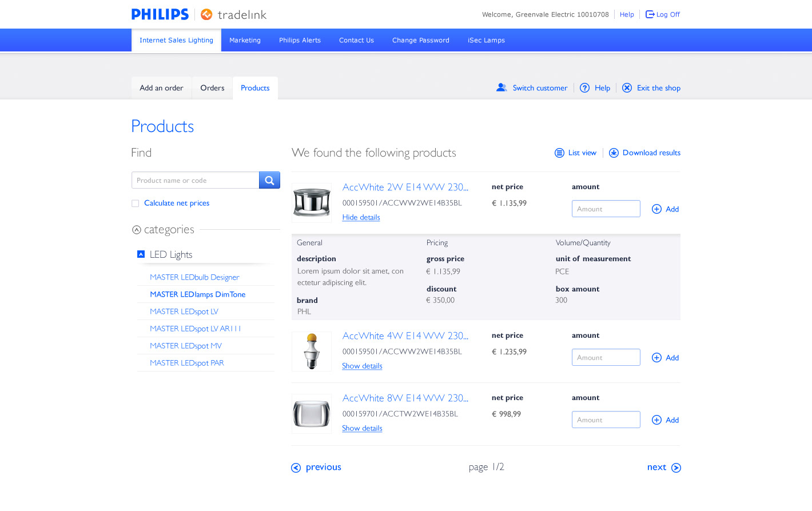Click the AccWhite 2W product thumbnail
This screenshot has width=812, height=511.
click(x=312, y=203)
